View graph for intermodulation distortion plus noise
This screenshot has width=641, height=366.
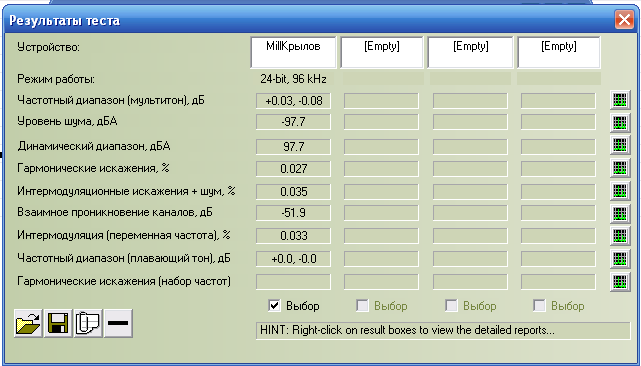(620, 190)
